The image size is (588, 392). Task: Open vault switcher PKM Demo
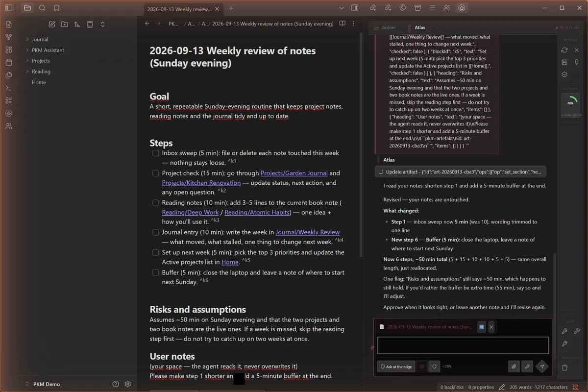(x=43, y=384)
